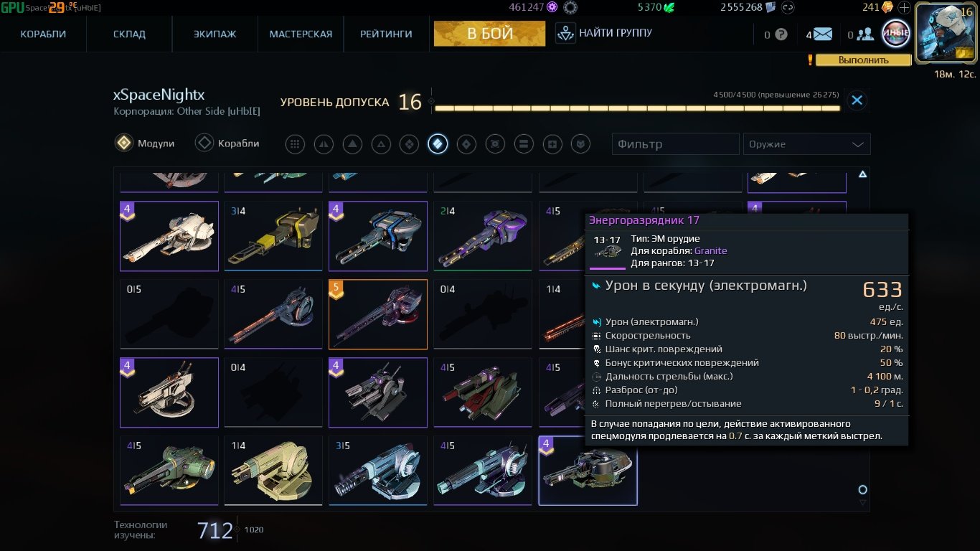Switch view to Модули

click(145, 143)
